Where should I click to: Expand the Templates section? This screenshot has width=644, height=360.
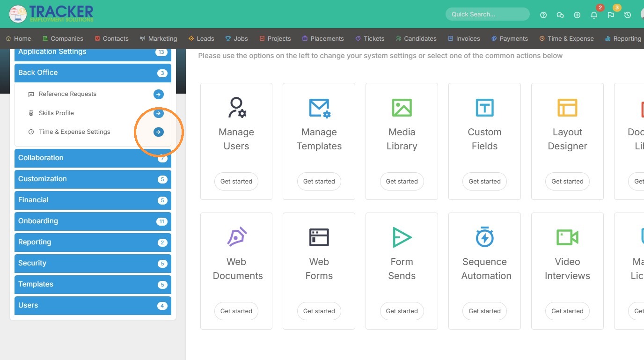click(x=93, y=285)
